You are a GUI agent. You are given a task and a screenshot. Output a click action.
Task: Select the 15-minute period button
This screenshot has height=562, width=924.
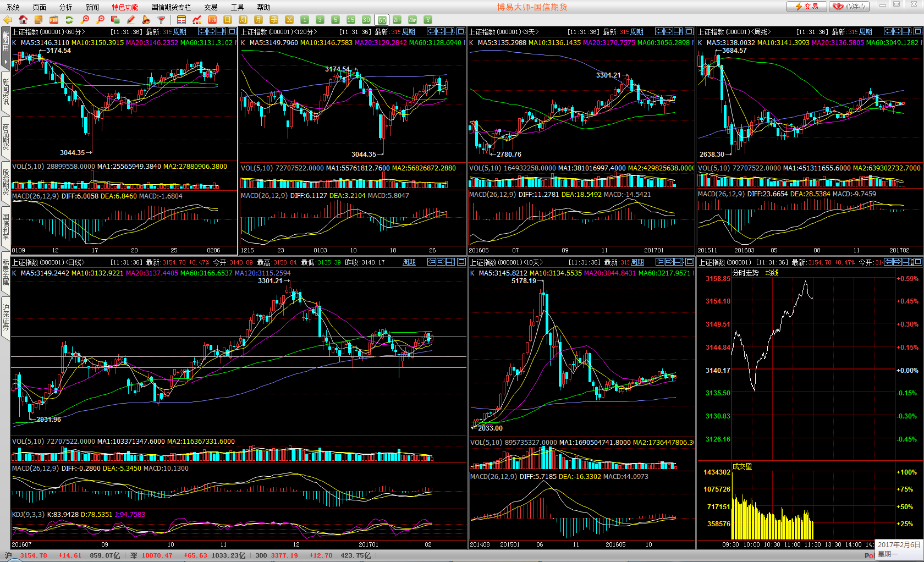tap(351, 20)
